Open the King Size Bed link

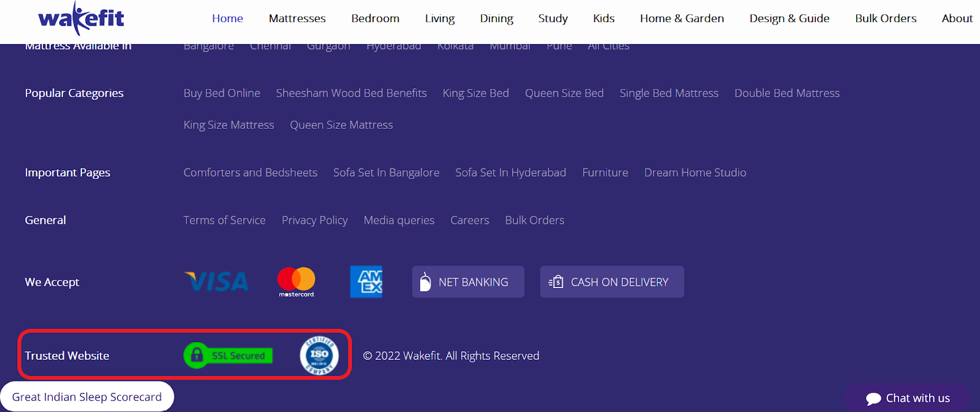point(476,93)
